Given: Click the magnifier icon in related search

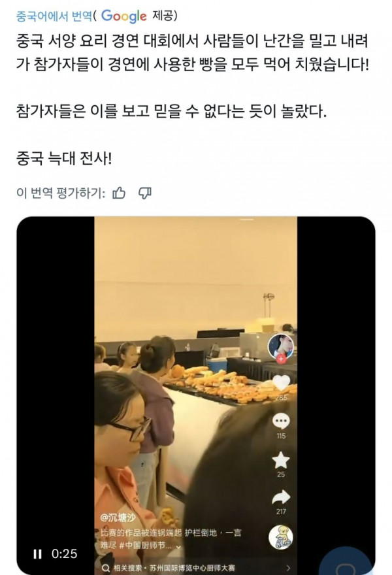Looking at the screenshot, I should (x=106, y=568).
